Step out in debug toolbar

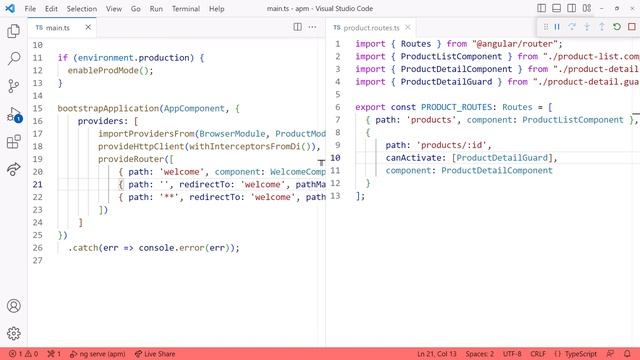tap(602, 27)
